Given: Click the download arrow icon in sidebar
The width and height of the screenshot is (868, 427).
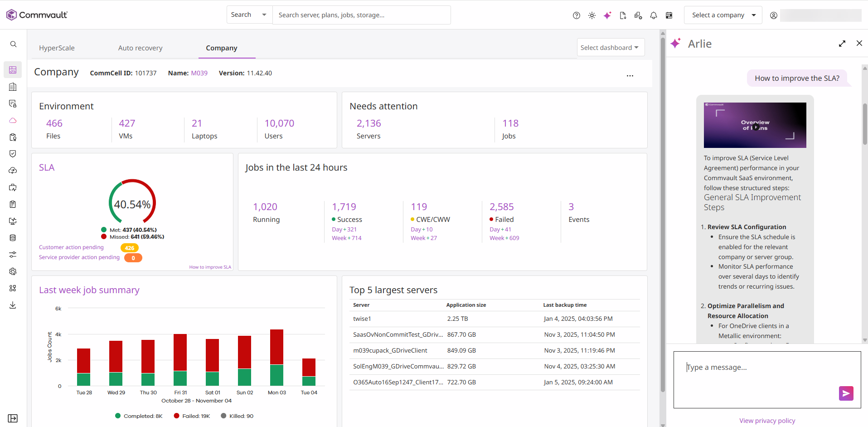Looking at the screenshot, I should coord(13,305).
